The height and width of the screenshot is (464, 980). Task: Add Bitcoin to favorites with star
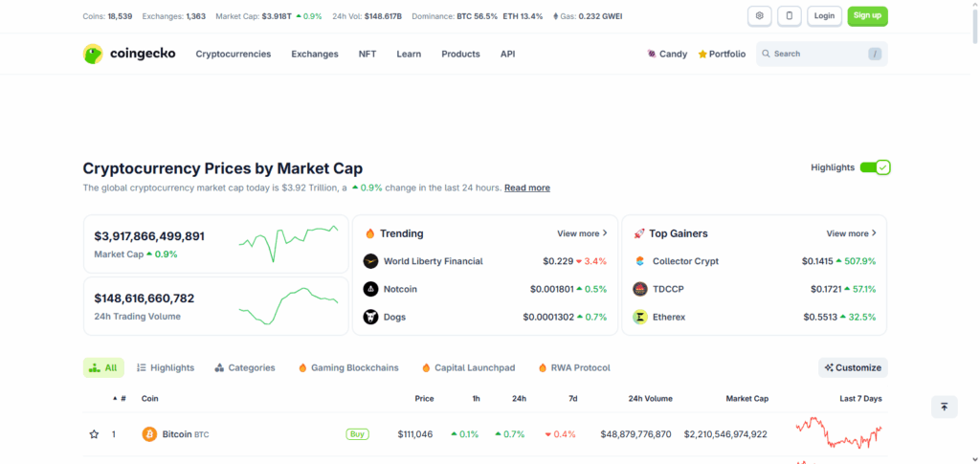(x=94, y=434)
